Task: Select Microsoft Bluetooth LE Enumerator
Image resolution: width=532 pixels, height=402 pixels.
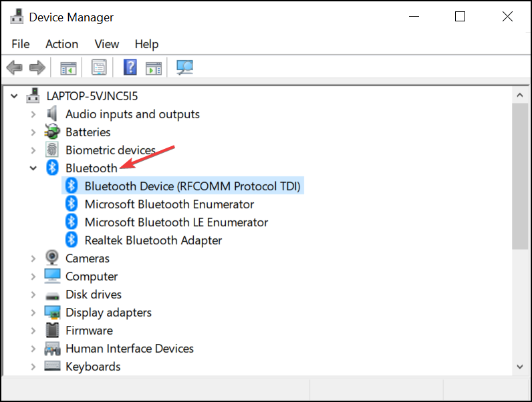Action: [x=176, y=222]
